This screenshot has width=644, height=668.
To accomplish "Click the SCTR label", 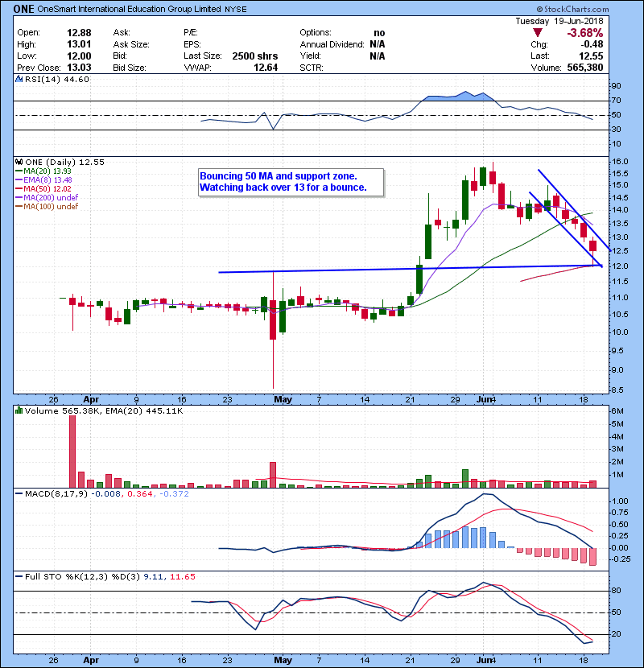I will [x=312, y=68].
